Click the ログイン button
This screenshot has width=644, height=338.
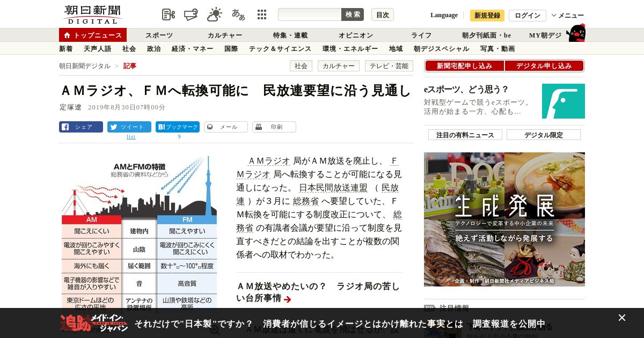pos(528,16)
